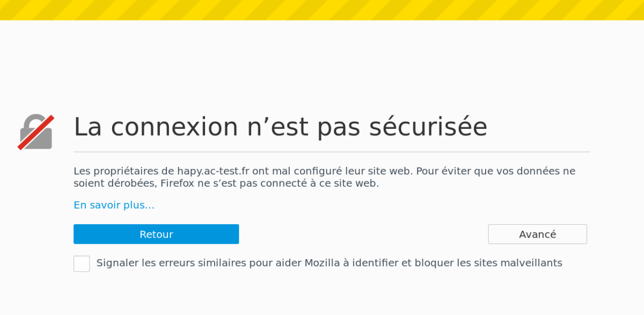
Task: Click the horizontal separator under the title
Action: (x=332, y=152)
